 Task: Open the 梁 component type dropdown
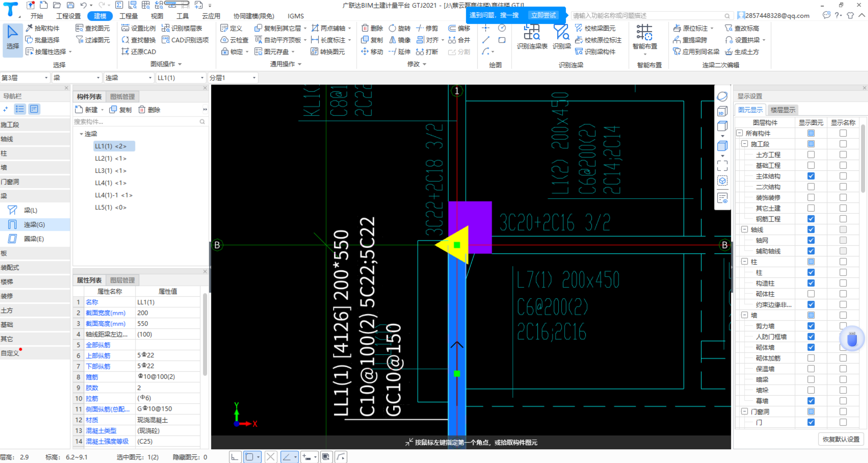click(x=77, y=78)
